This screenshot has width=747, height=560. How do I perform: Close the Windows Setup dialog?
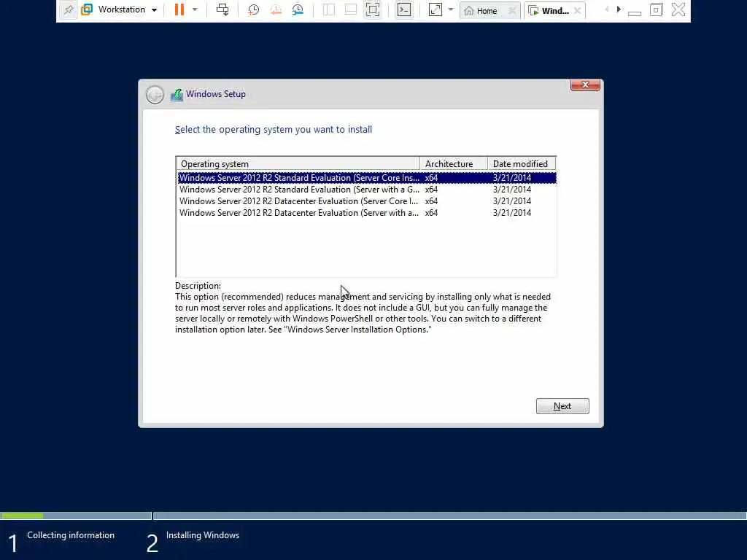pos(585,85)
